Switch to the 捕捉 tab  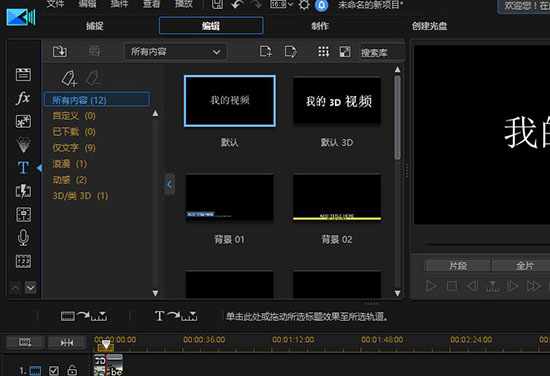pyautogui.click(x=95, y=26)
